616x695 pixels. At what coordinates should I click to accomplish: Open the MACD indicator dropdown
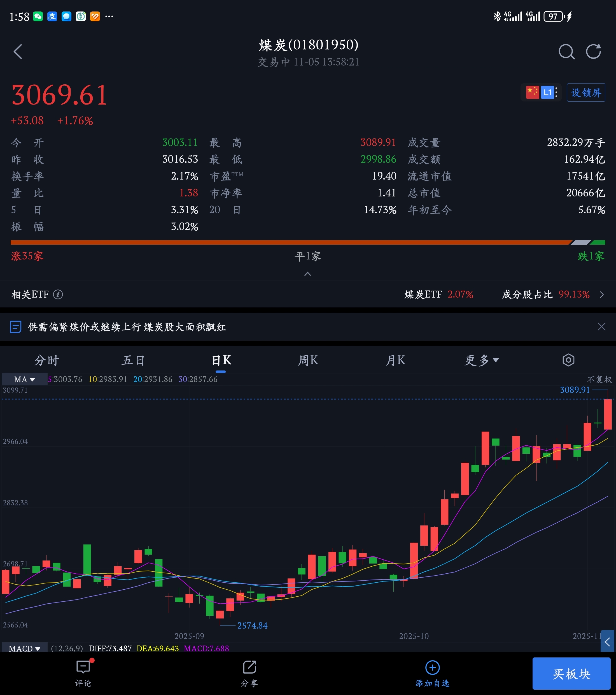coord(24,648)
